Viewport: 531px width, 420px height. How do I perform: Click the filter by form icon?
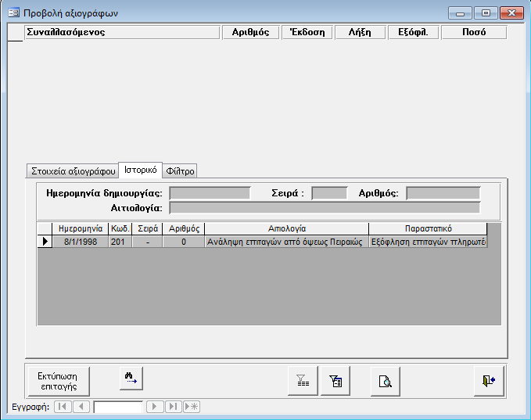(335, 380)
